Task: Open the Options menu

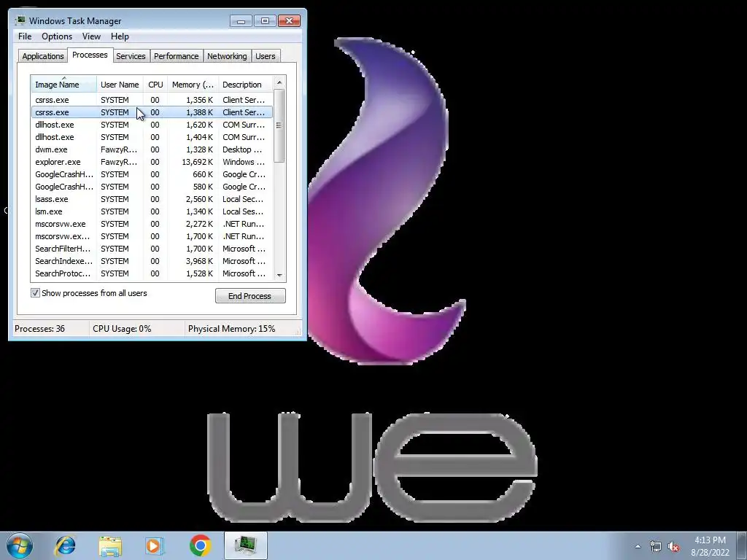Action: pyautogui.click(x=57, y=36)
